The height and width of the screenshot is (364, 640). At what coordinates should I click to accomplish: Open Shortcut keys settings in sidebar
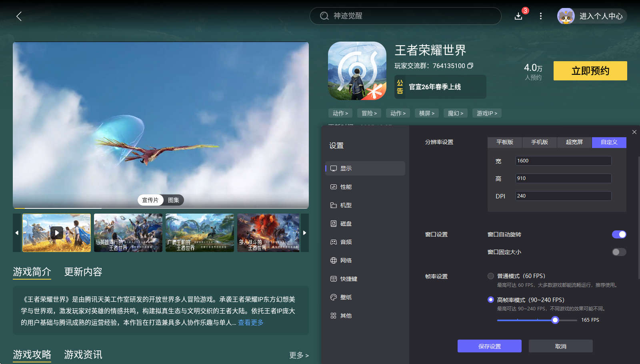coord(348,279)
